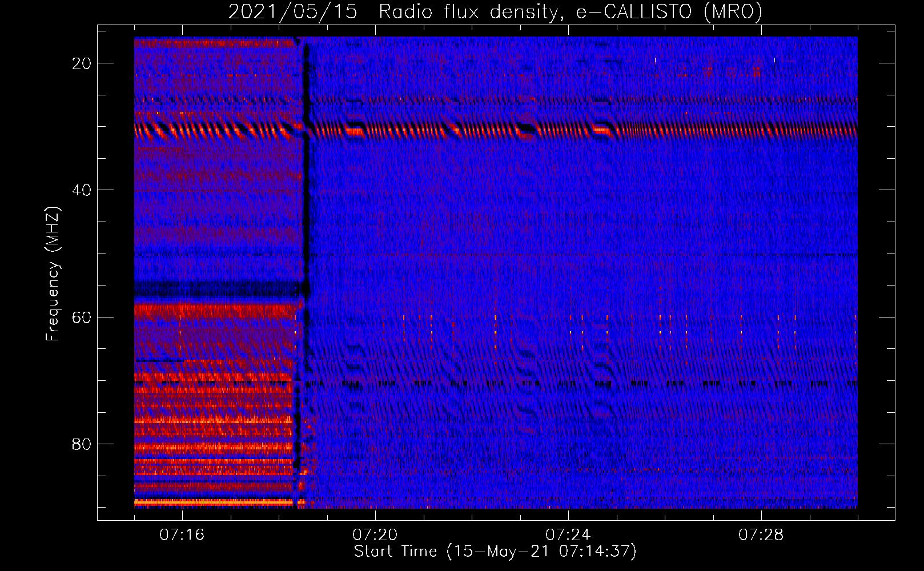Click the 40 MHz frequency tick label

[82, 190]
